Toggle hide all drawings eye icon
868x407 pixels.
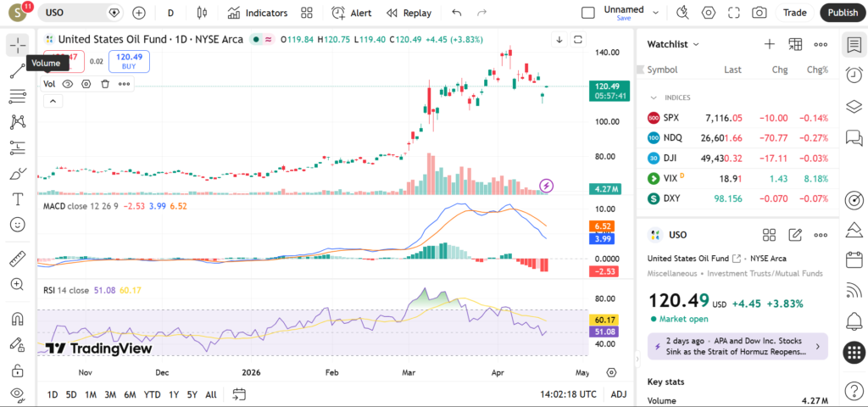pos(17,394)
